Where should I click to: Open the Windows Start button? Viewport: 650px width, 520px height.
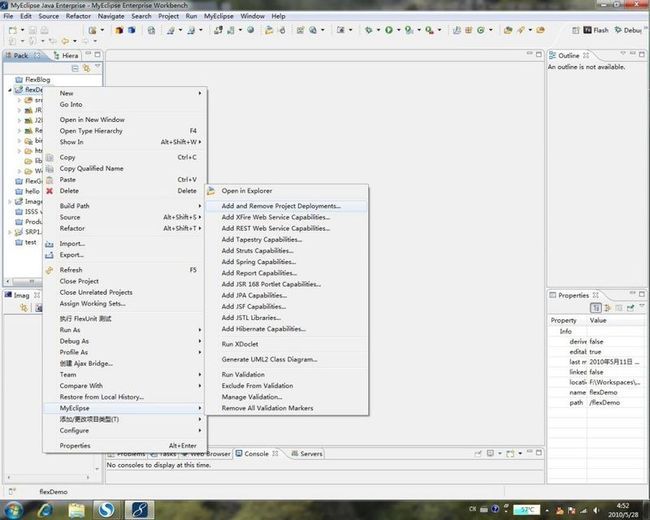[x=13, y=510]
